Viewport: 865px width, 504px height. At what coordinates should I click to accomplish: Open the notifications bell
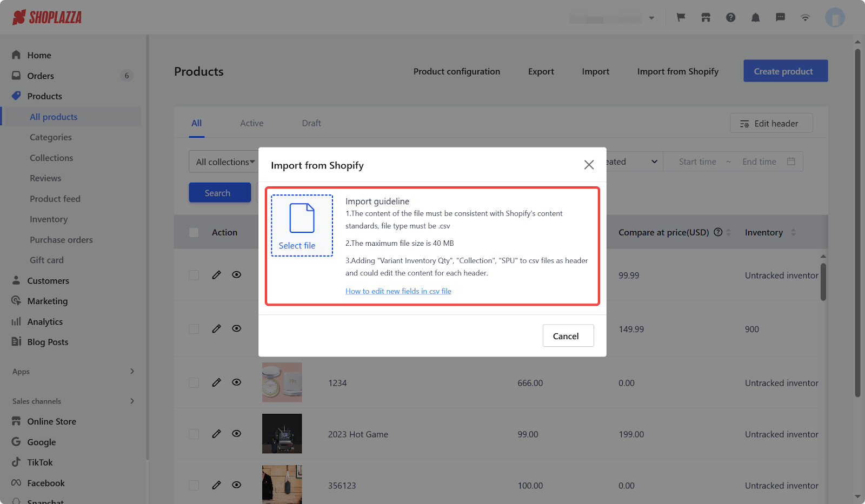click(755, 17)
